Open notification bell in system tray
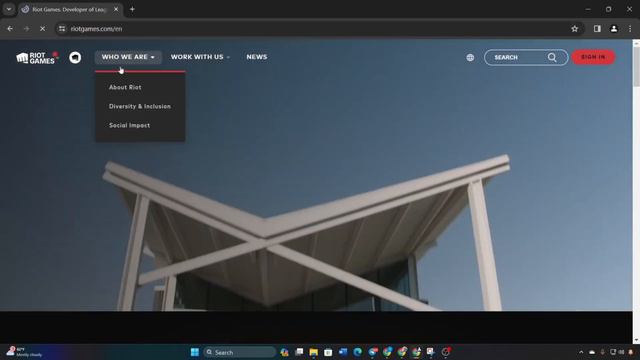Screen dimensions: 640x360 pos(631,352)
